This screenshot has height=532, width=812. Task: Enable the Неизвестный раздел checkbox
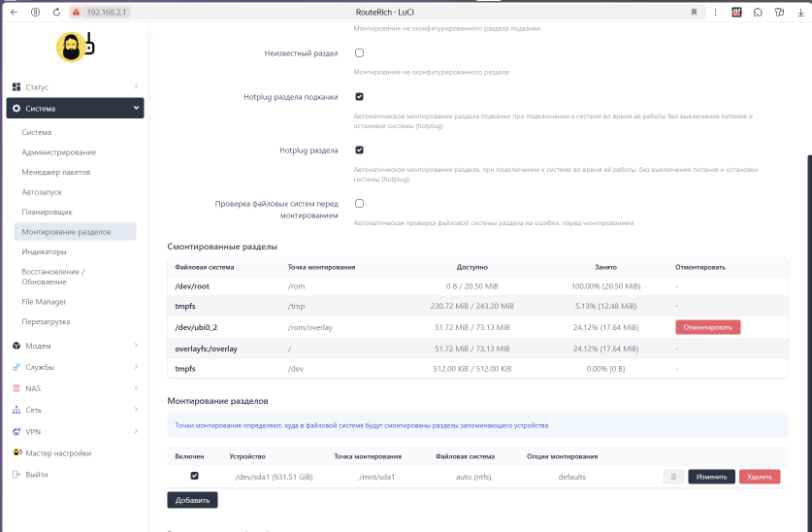359,52
